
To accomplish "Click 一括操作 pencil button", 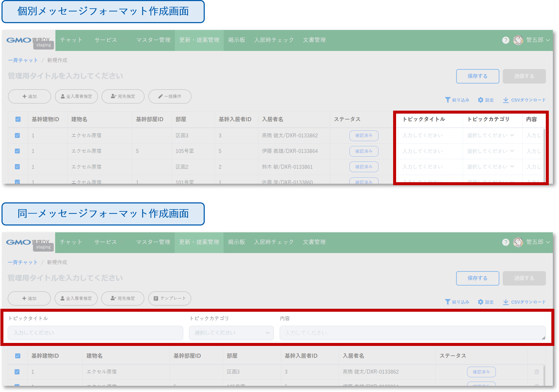I will [170, 96].
